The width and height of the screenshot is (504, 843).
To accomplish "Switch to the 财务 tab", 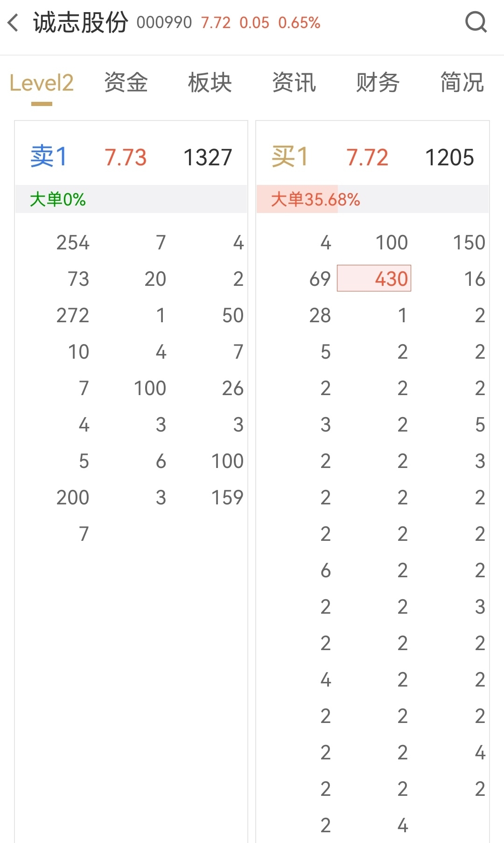I will [x=378, y=83].
